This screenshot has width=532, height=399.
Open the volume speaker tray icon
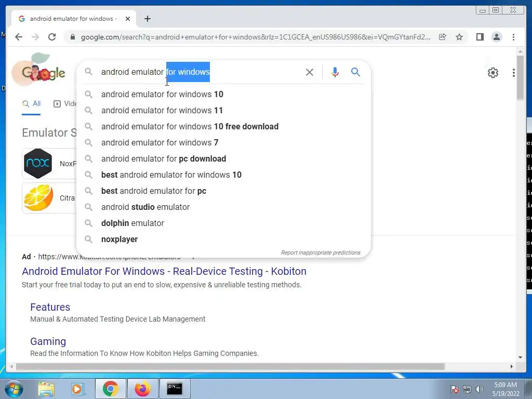pyautogui.click(x=479, y=389)
